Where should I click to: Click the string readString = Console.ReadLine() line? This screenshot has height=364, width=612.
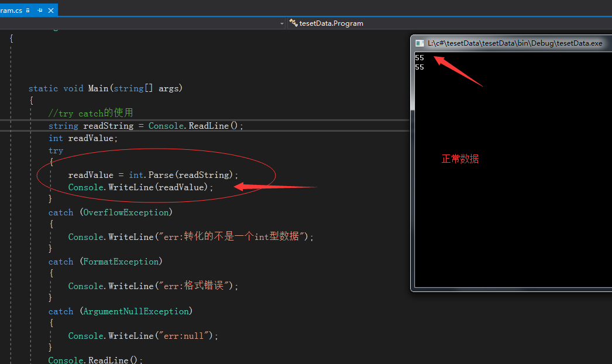[146, 126]
